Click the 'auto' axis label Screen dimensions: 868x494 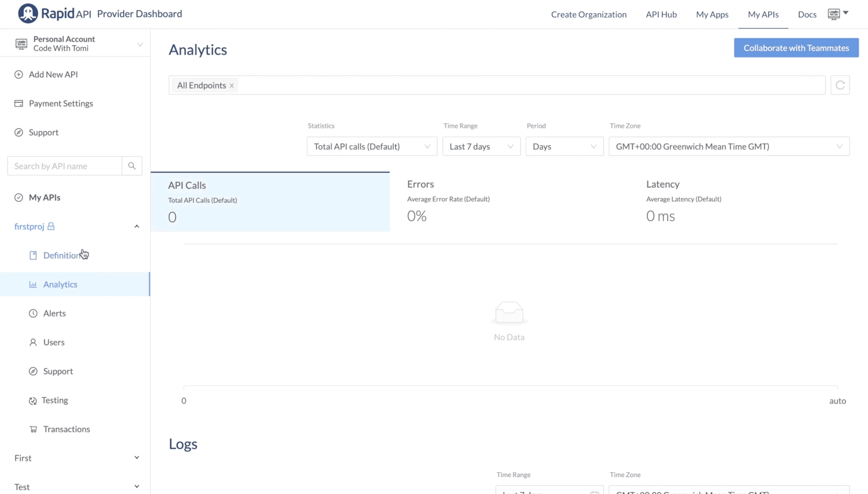[x=838, y=401]
